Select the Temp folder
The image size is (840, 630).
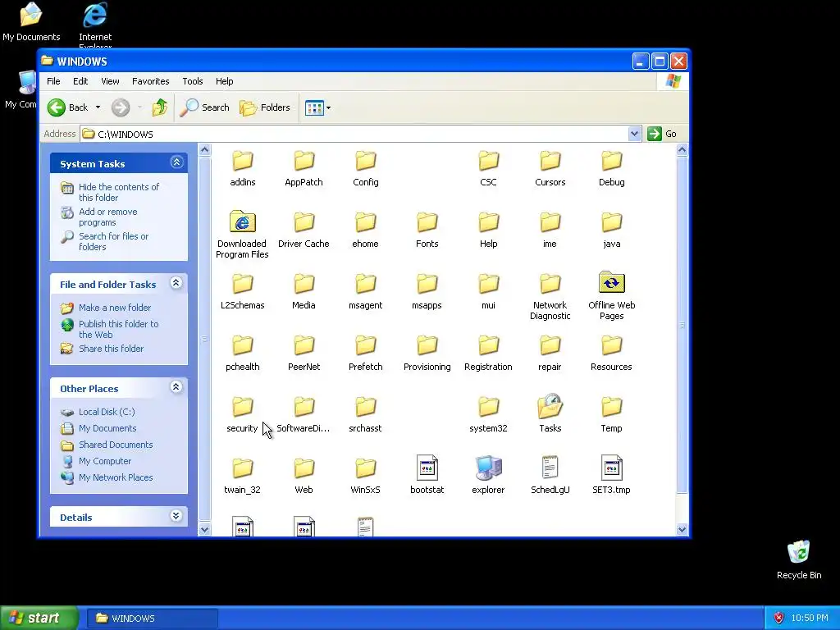coord(611,414)
